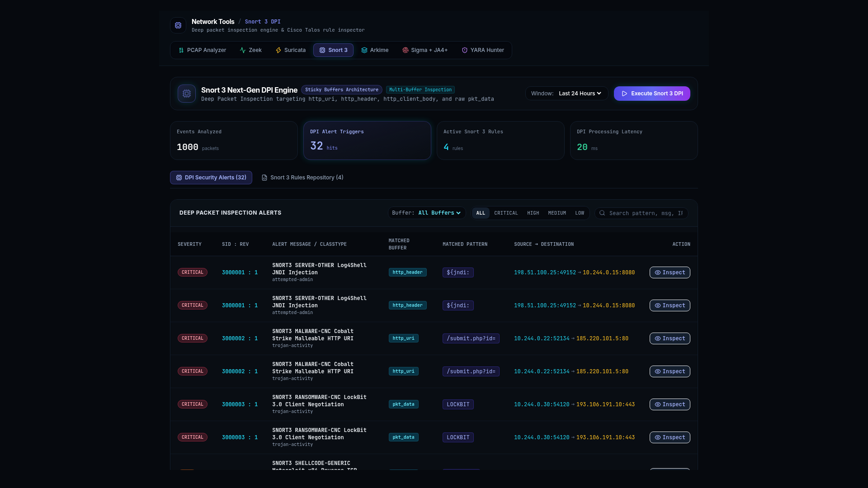Inspect first Log4Shell JNDI Injection alert

point(670,272)
